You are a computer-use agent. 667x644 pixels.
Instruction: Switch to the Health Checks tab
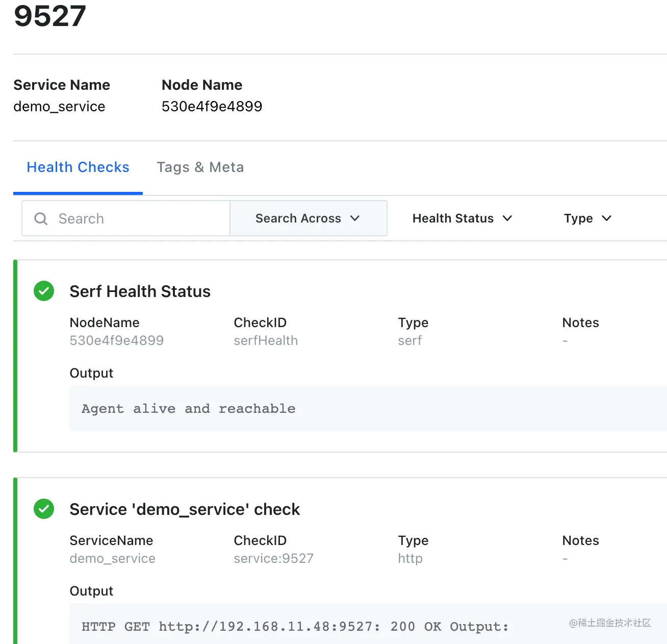78,167
